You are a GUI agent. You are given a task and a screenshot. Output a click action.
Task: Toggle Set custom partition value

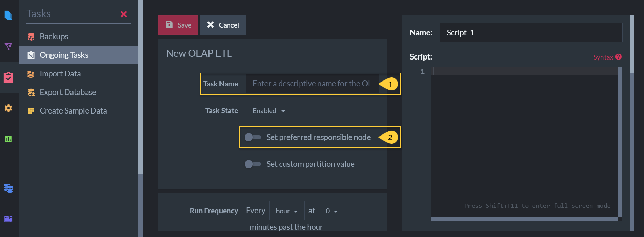[x=253, y=164]
